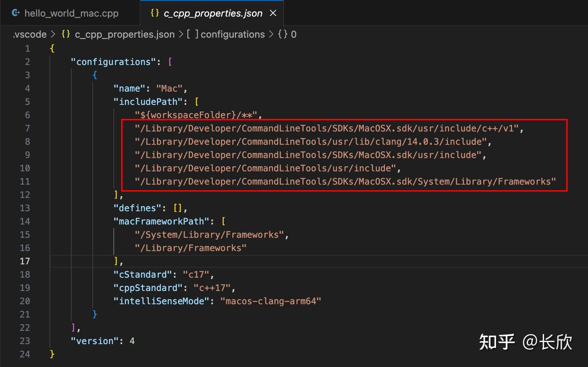Image resolution: width=588 pixels, height=367 pixels.
Task: Open the configurations breadcrumb dropdown
Action: pyautogui.click(x=232, y=34)
